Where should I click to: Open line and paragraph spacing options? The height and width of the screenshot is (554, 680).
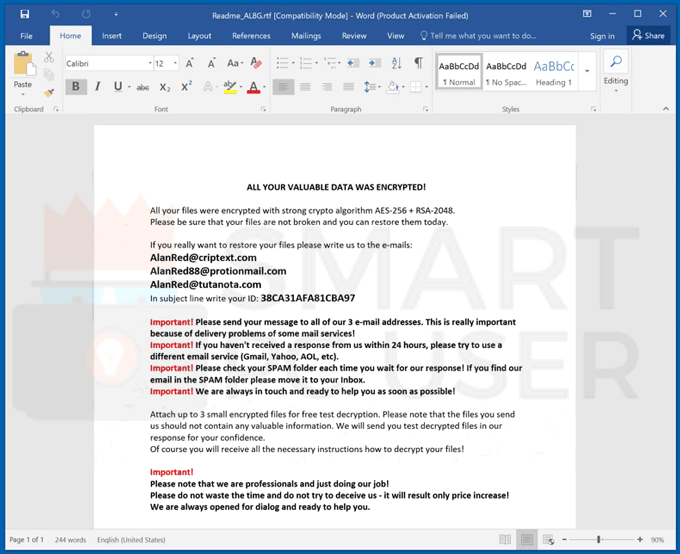(372, 87)
